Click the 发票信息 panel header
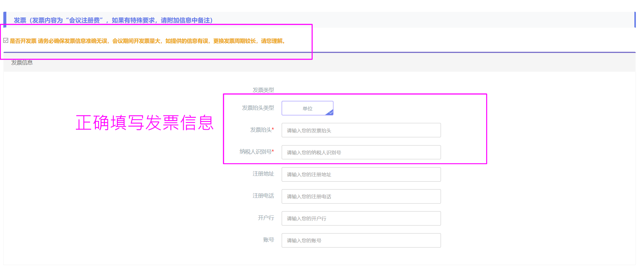Viewport: 644px width, 269px height. 22,63
